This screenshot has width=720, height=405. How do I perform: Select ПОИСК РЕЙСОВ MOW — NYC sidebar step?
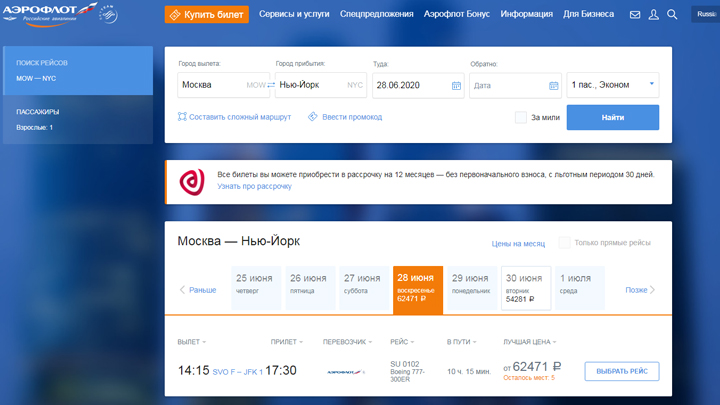click(78, 70)
